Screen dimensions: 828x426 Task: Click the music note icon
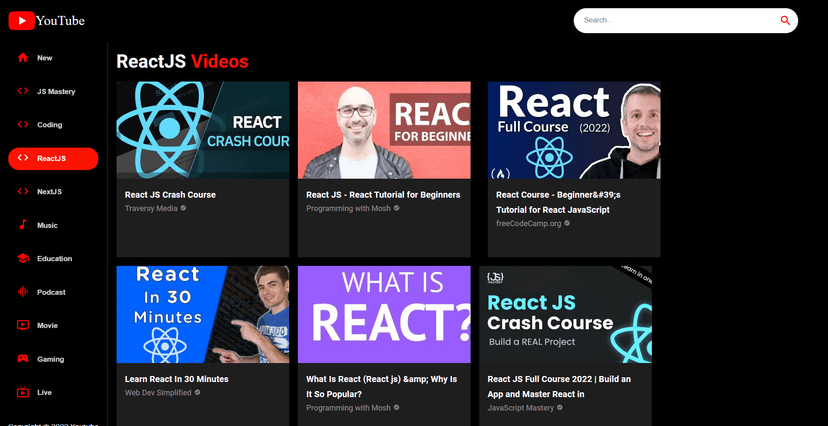(23, 225)
